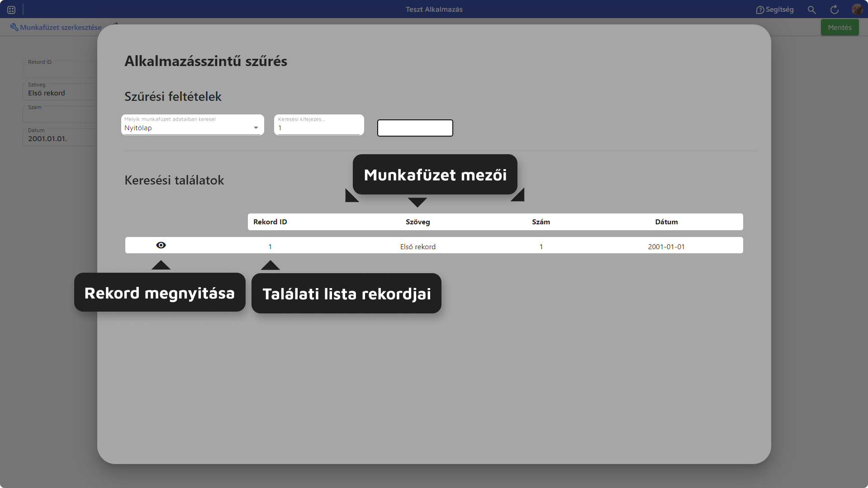
Task: Open the app grid icon top left
Action: (11, 9)
